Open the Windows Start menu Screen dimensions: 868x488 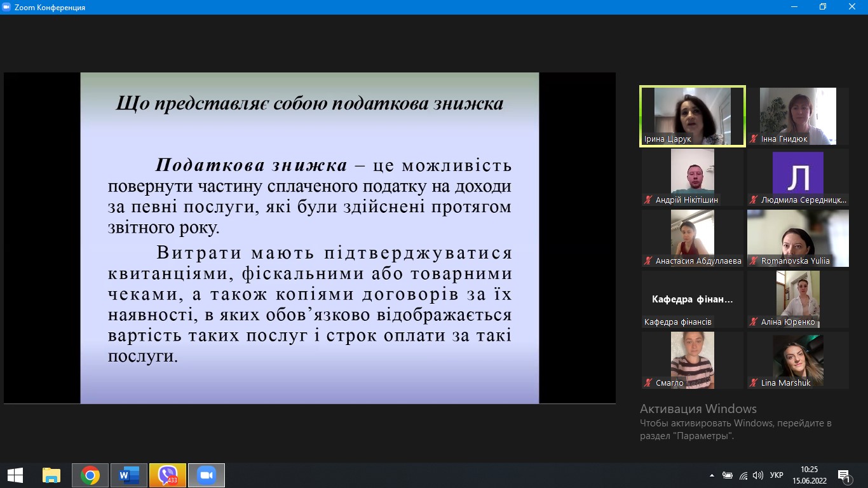coord(15,475)
